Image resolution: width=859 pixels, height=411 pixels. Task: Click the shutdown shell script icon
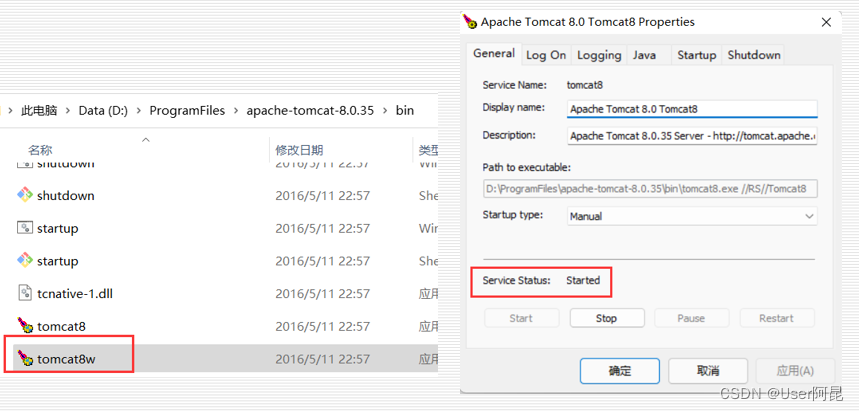(x=25, y=195)
